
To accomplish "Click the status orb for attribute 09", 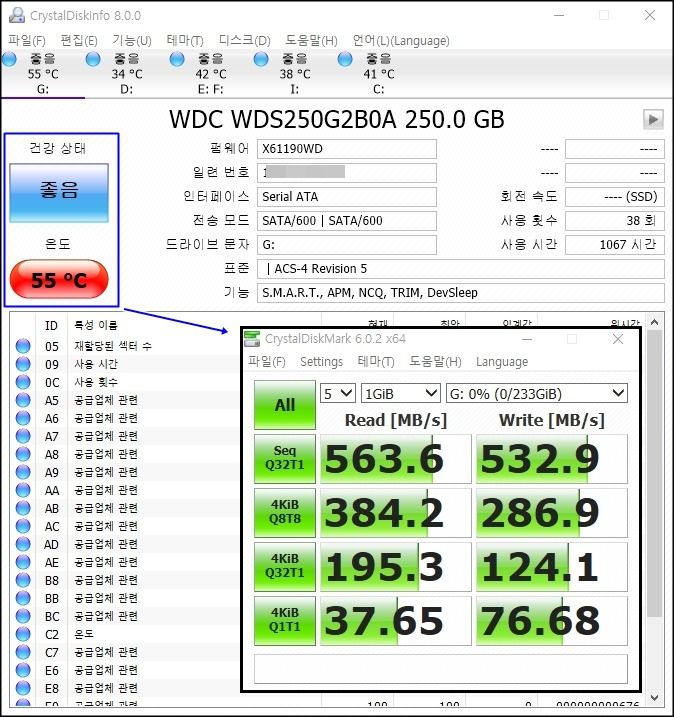I will (23, 364).
